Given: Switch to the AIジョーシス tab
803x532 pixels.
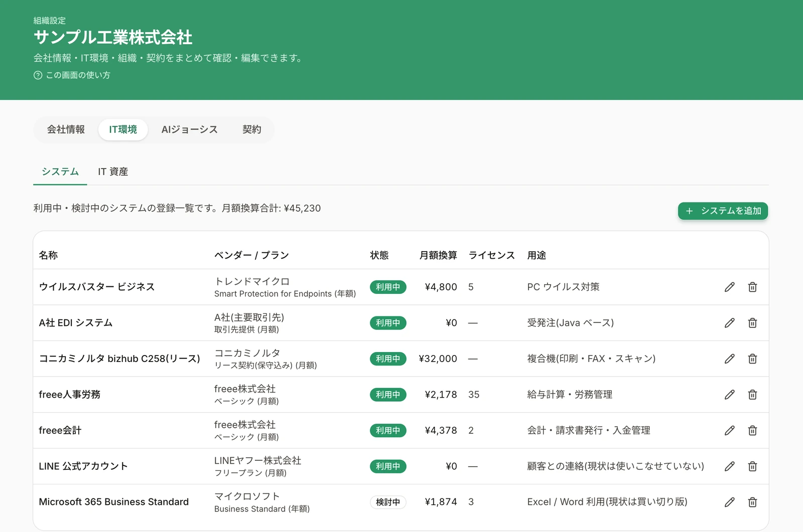Looking at the screenshot, I should (x=189, y=129).
